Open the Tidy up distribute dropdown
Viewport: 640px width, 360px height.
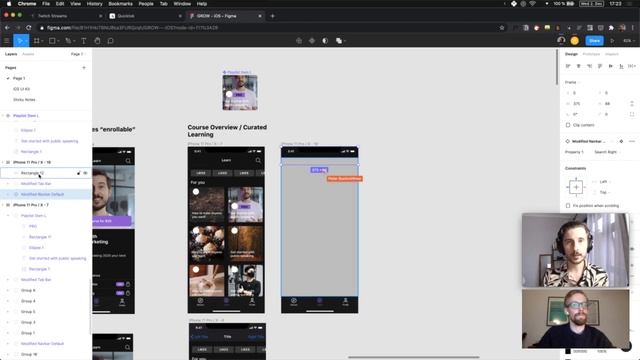point(632,66)
